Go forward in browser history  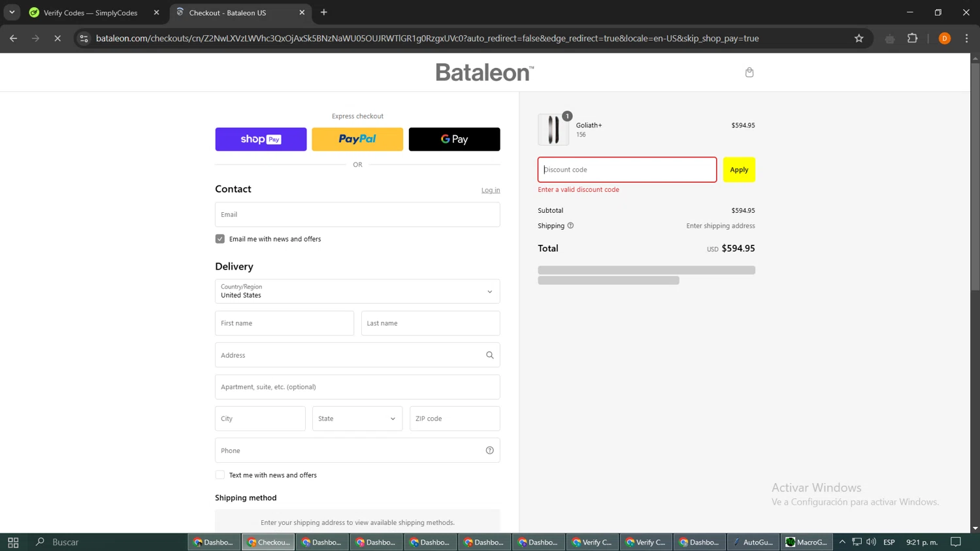tap(35, 39)
